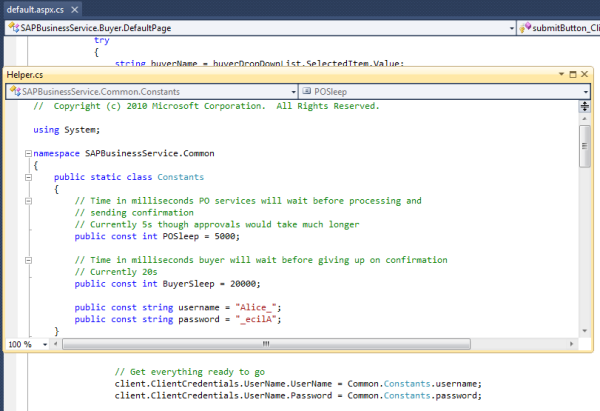Viewport: 600px width, 411px height.
Task: Click the vertical scrollbar thumb in Helper.cs
Action: click(584, 146)
